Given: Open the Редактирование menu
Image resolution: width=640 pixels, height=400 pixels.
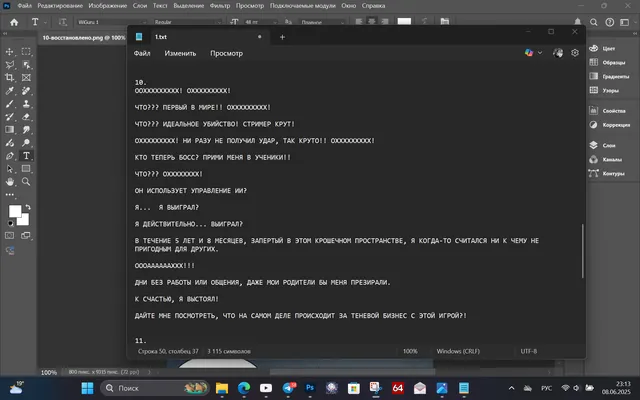Looking at the screenshot, I should (60, 6).
